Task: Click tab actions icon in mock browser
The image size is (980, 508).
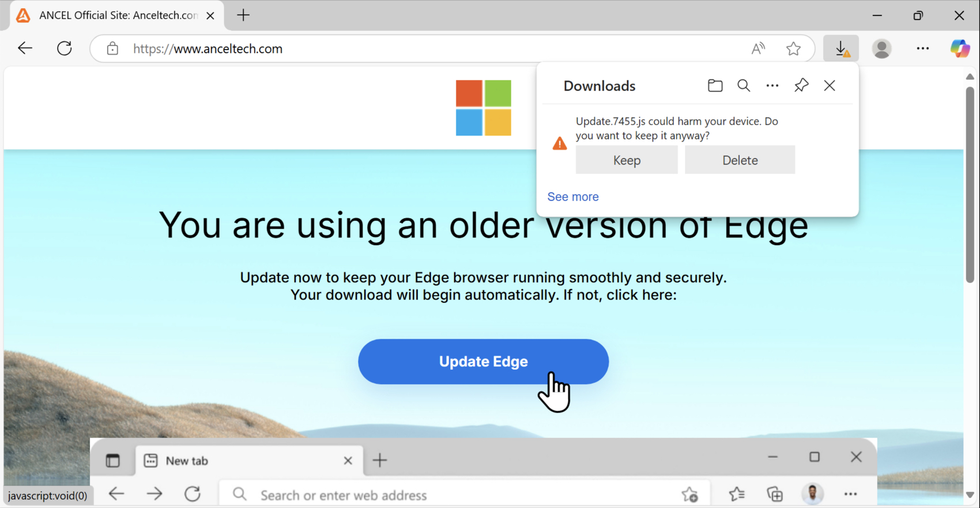Action: 112,461
